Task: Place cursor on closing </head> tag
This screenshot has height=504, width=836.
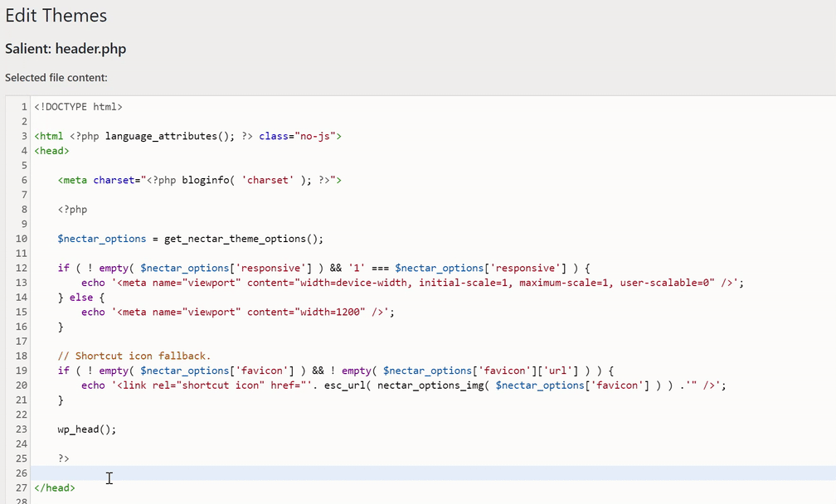Action: 55,488
